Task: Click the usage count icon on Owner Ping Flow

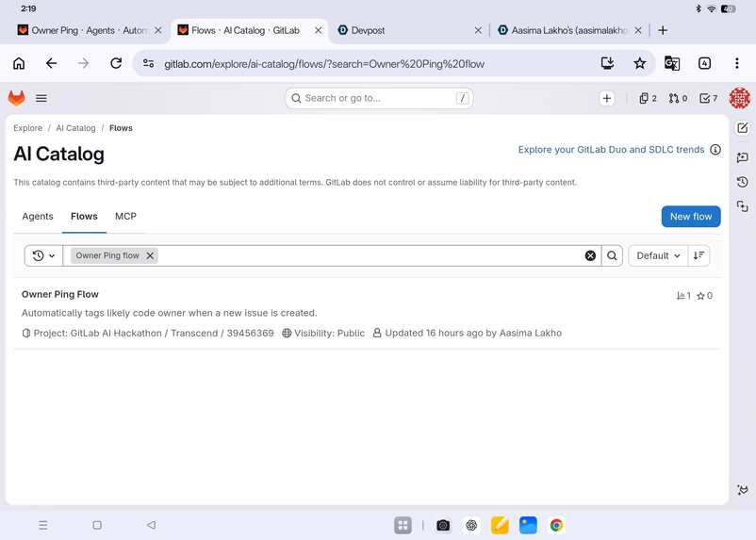Action: coord(683,296)
